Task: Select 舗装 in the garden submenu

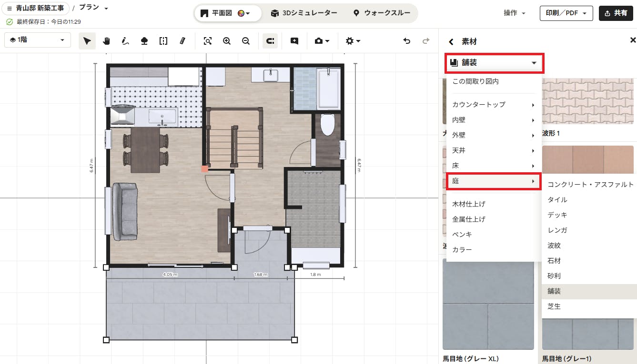Action: point(590,291)
